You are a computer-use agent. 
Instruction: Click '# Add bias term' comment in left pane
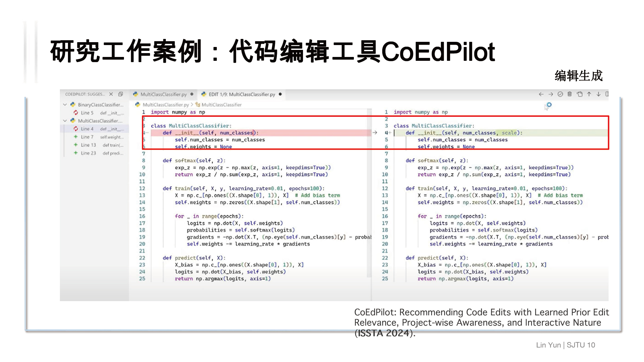317,195
